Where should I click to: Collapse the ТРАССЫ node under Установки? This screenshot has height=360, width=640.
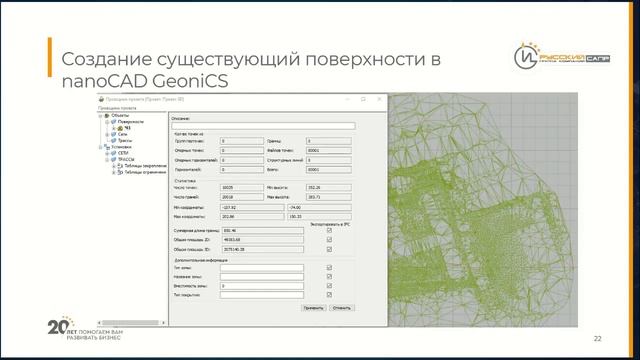point(107,160)
